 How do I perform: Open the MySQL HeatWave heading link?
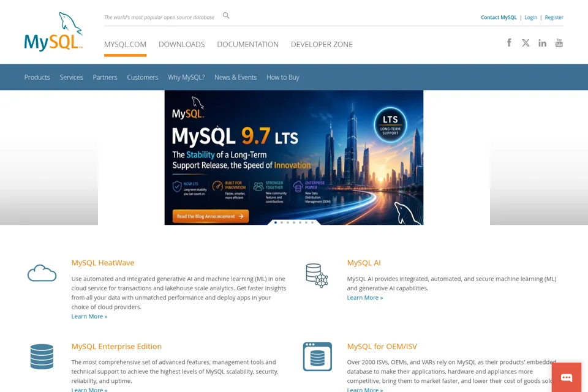(103, 263)
